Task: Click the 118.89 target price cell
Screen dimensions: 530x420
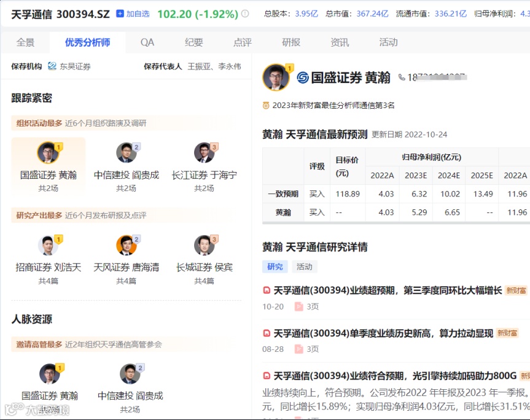Action: 348,194
